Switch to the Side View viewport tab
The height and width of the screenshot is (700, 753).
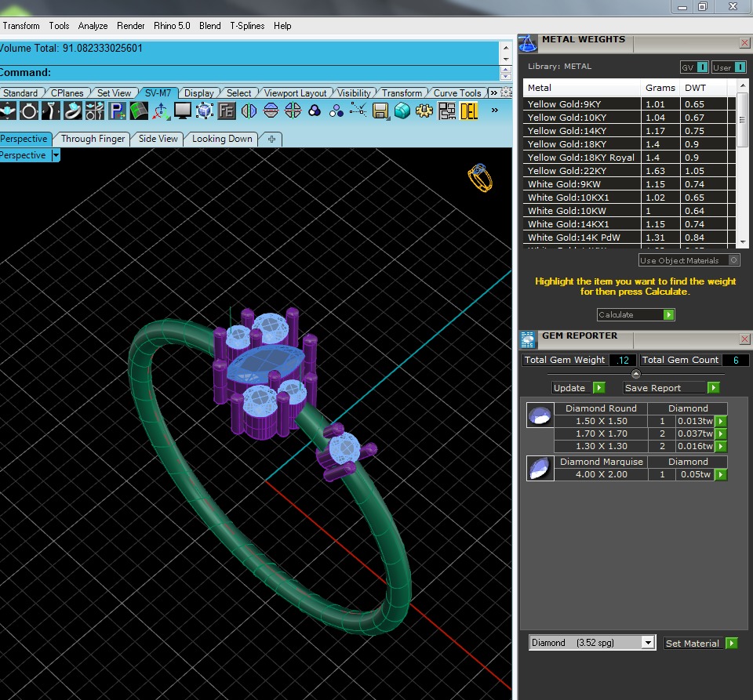pyautogui.click(x=158, y=139)
